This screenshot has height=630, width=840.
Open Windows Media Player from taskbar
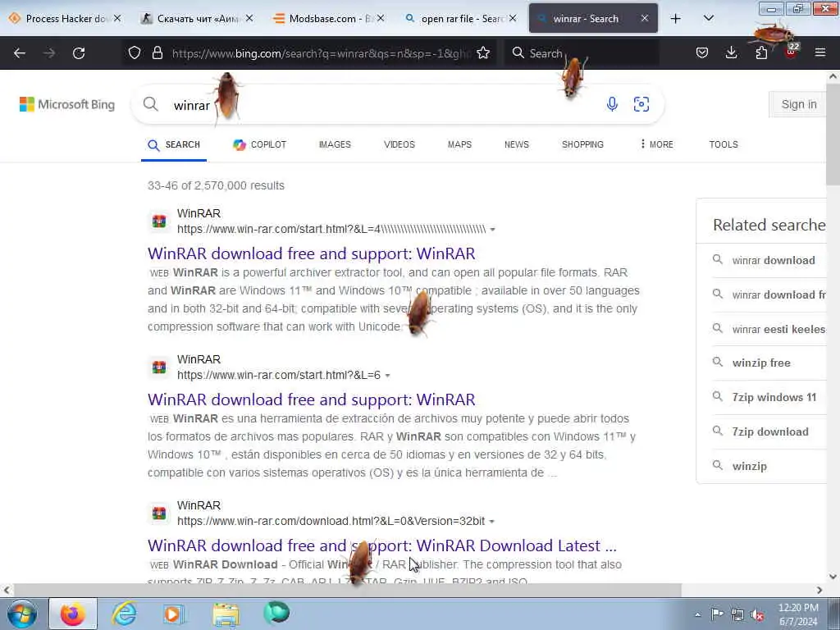[x=173, y=614]
